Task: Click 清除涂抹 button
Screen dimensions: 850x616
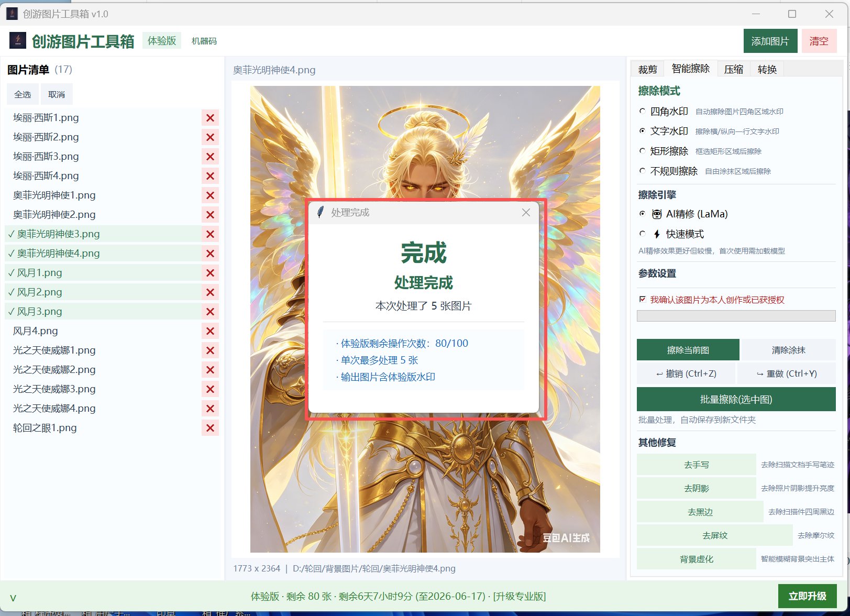Action: click(x=788, y=350)
